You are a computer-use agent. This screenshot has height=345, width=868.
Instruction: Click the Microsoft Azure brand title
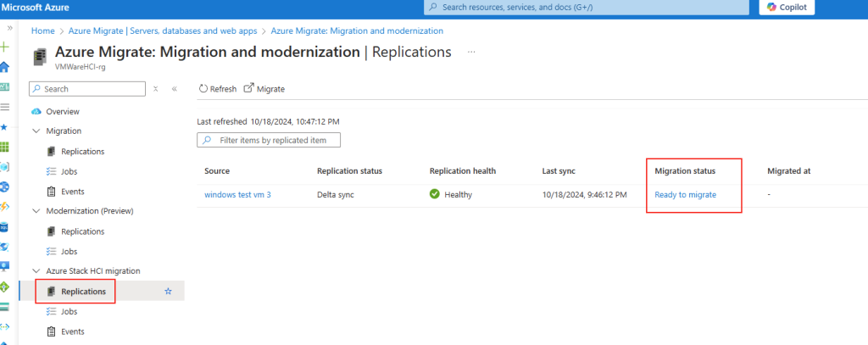coord(35,8)
